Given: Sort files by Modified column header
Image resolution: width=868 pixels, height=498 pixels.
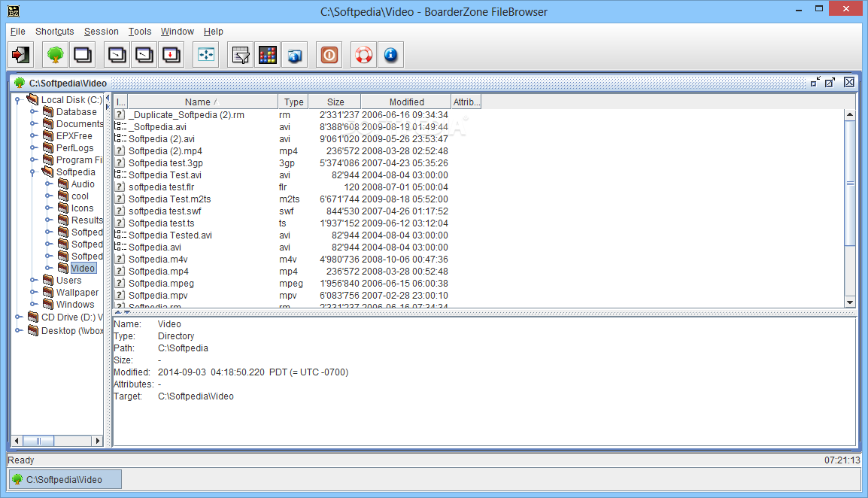Looking at the screenshot, I should (x=406, y=102).
